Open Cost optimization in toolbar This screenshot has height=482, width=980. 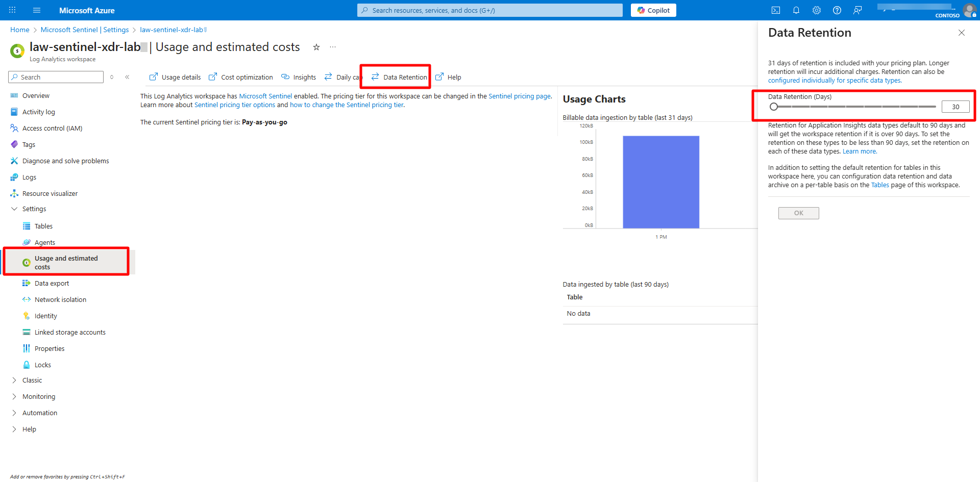pos(241,77)
